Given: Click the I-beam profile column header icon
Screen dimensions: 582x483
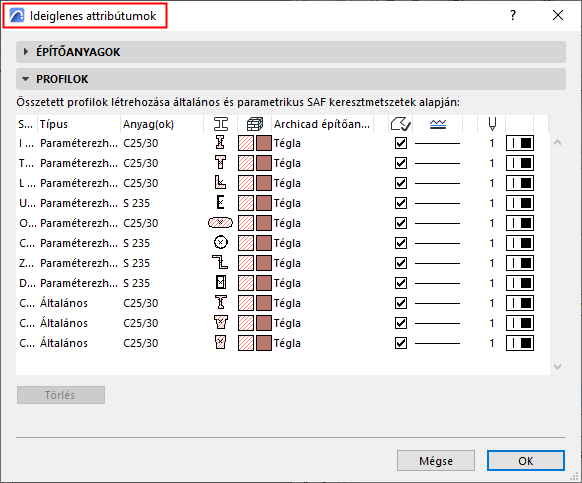Looking at the screenshot, I should pos(221,124).
